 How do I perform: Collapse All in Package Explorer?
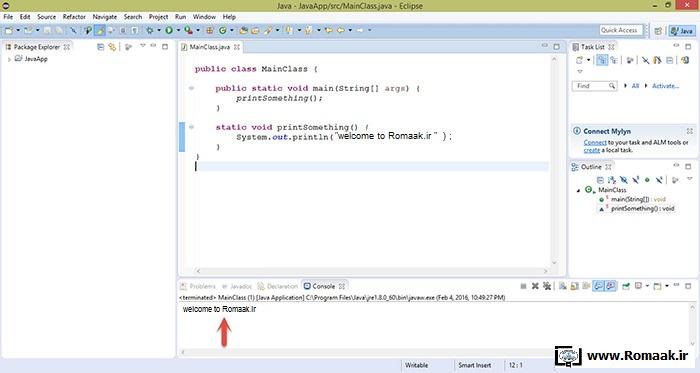coord(100,47)
